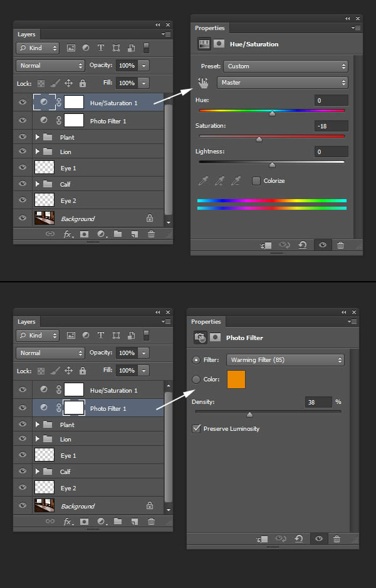The height and width of the screenshot is (588, 376).
Task: Click the Saturation slider handle
Action: pyautogui.click(x=259, y=139)
